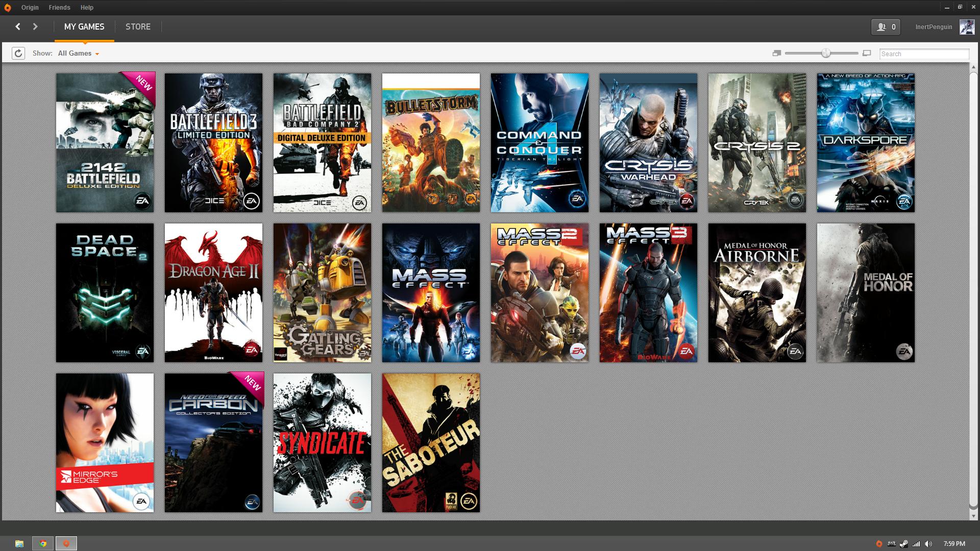Click the vertical scrollbar thumb
This screenshot has width=980, height=551.
[973, 290]
